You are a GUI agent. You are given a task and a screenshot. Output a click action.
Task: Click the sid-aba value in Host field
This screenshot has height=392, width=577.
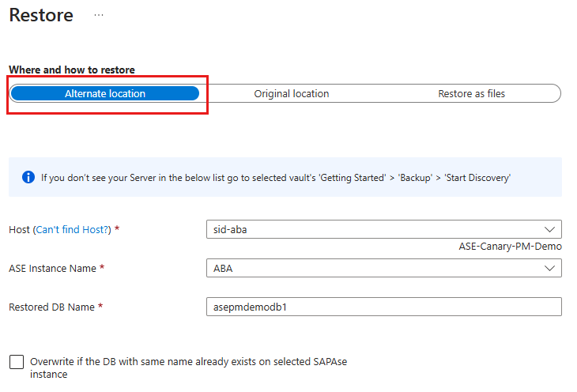click(x=230, y=229)
